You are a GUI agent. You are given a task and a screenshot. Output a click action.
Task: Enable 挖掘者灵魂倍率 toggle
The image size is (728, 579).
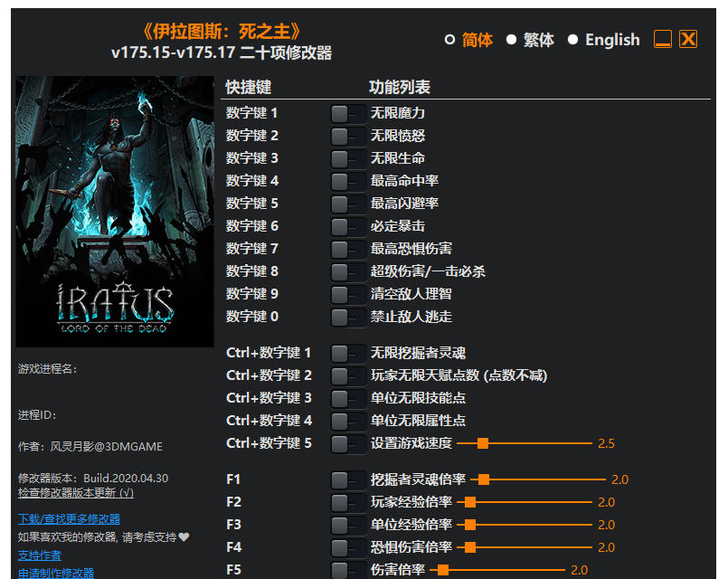(348, 480)
